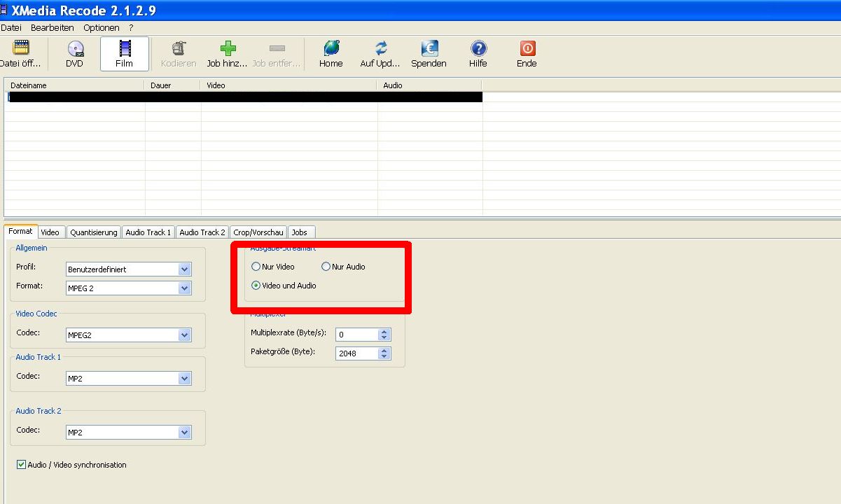
Task: Show the Jobs tab
Action: click(x=300, y=232)
